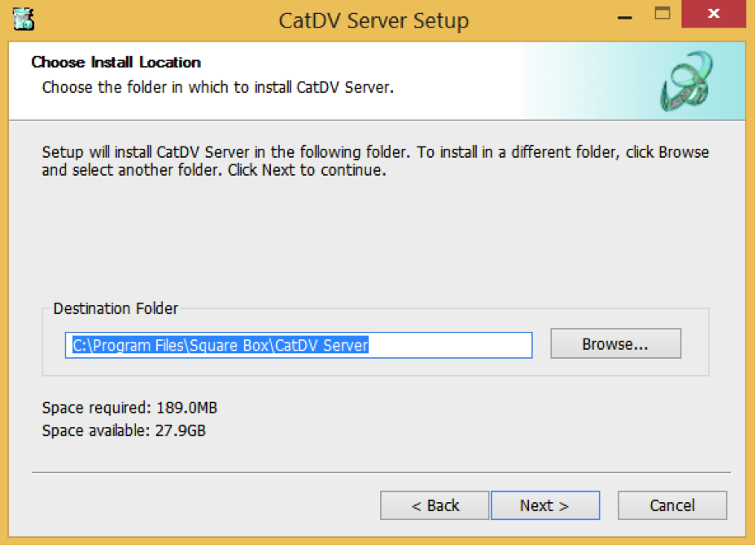756x546 pixels.
Task: Maximize the setup window
Action: click(x=663, y=15)
